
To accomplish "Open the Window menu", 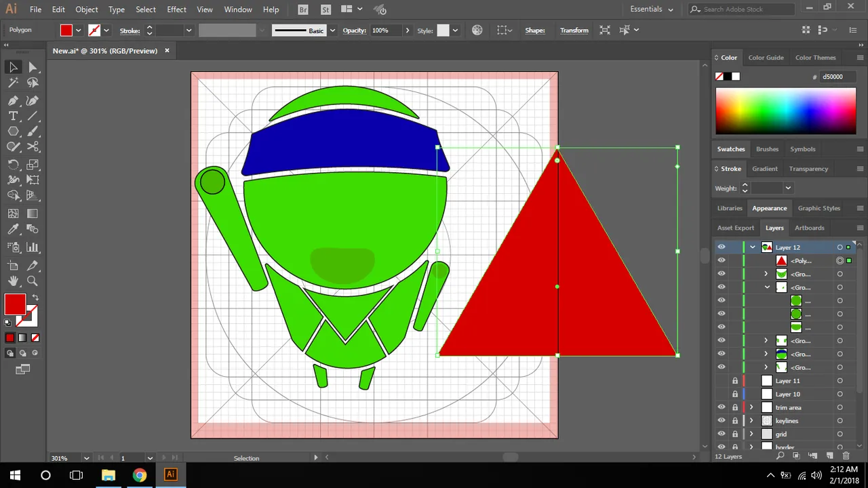I will pos(238,9).
